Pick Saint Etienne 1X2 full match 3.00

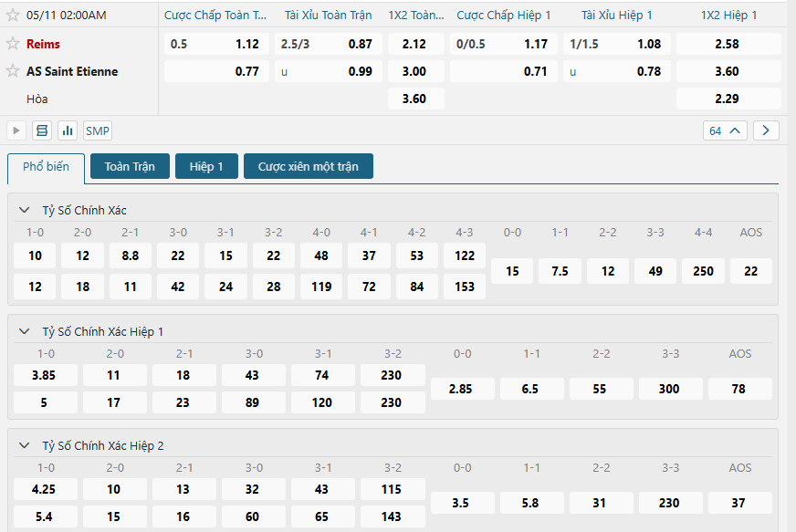click(415, 71)
